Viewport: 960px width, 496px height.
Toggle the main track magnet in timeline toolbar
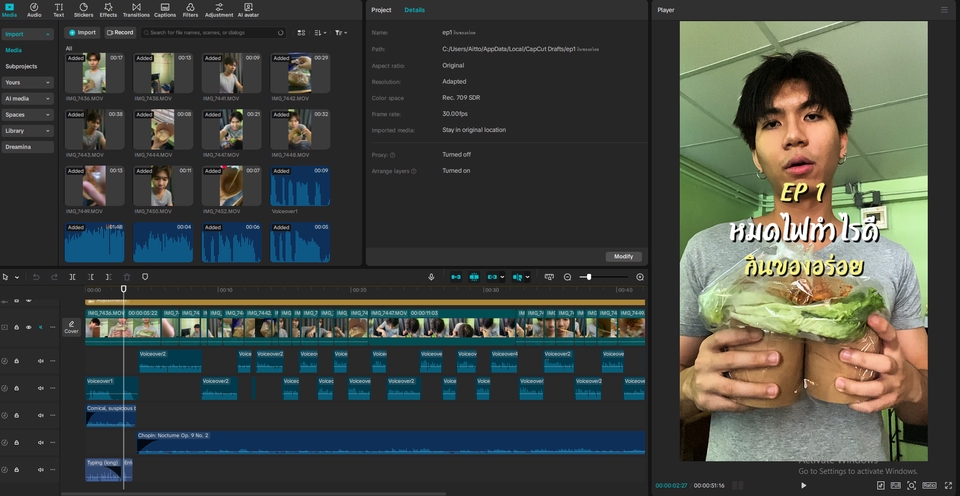[455, 277]
